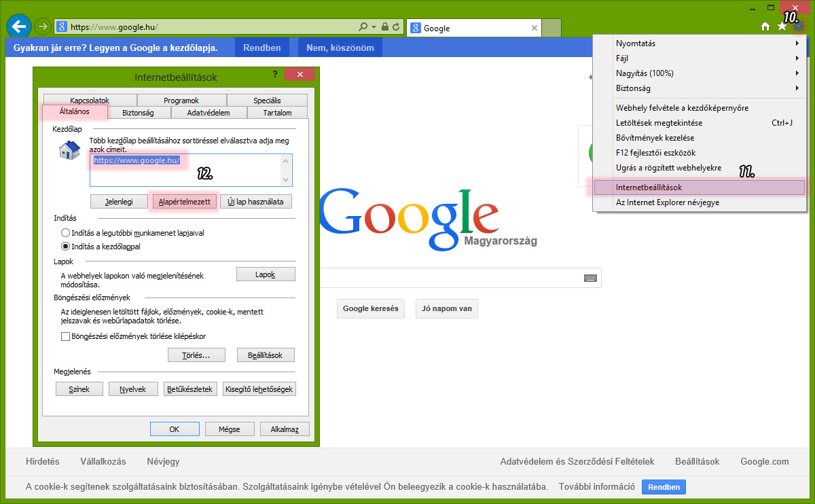Switch to the Adatvédelem tab
This screenshot has width=815, height=504.
pos(209,113)
